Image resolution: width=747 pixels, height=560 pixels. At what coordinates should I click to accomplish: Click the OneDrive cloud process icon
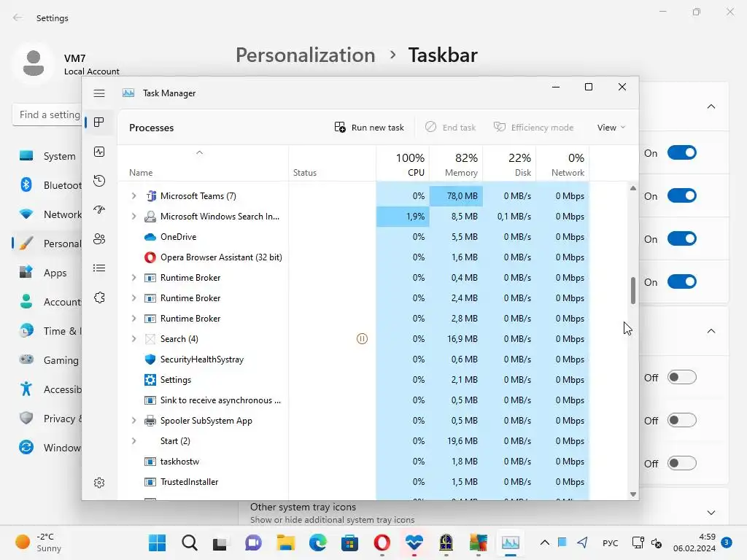pyautogui.click(x=150, y=237)
